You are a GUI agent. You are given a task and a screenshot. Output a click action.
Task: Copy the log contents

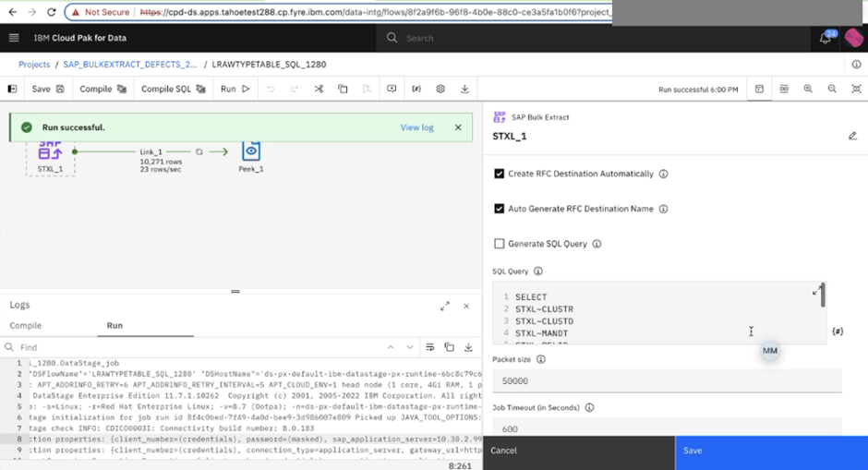click(x=450, y=347)
